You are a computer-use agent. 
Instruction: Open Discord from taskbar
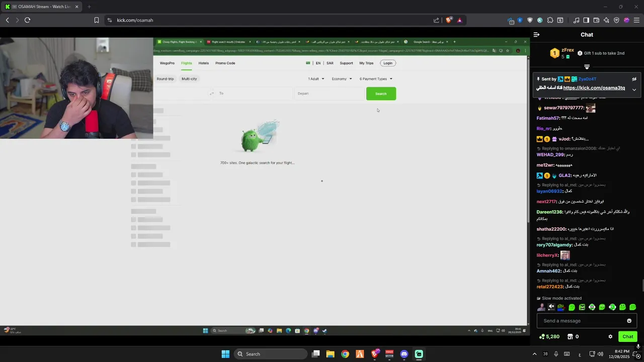(x=404, y=354)
